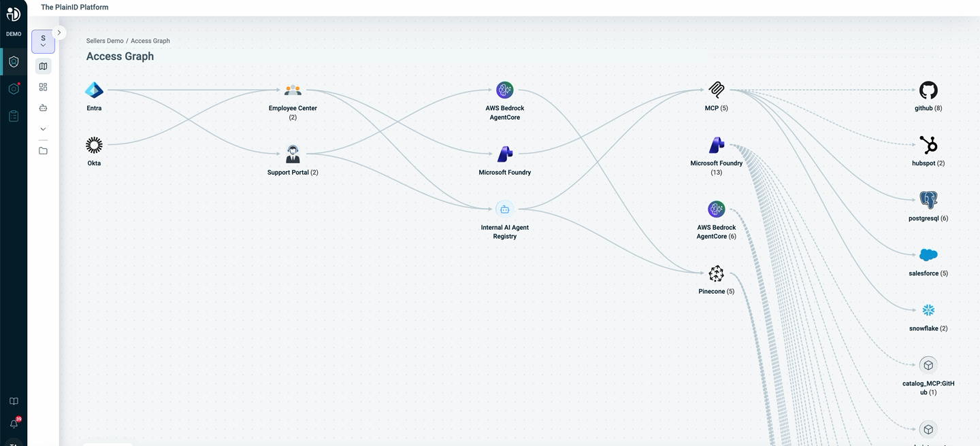Click the github (8) label text
The image size is (980, 446).
point(928,108)
